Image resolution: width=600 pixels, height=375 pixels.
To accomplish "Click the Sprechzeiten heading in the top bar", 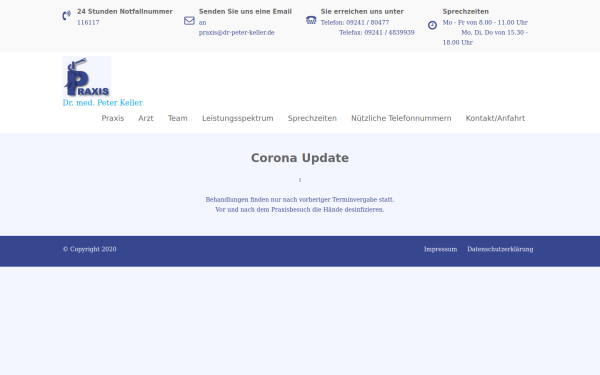I will pyautogui.click(x=465, y=11).
